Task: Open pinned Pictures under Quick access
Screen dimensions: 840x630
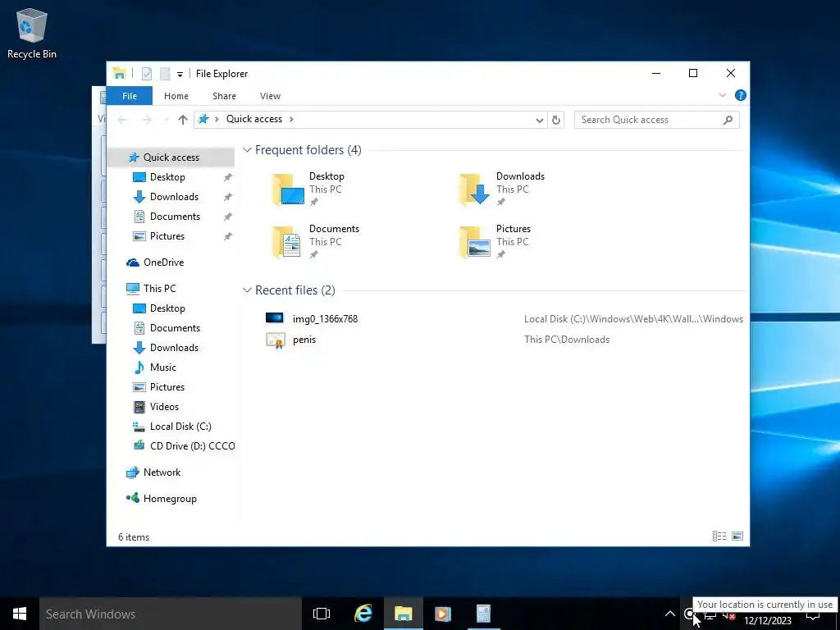Action: [167, 236]
